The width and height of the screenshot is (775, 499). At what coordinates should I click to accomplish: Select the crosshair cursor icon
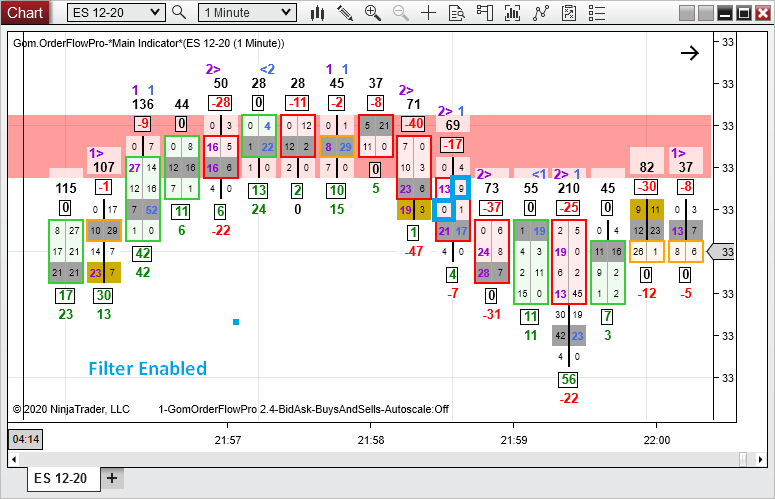[429, 13]
